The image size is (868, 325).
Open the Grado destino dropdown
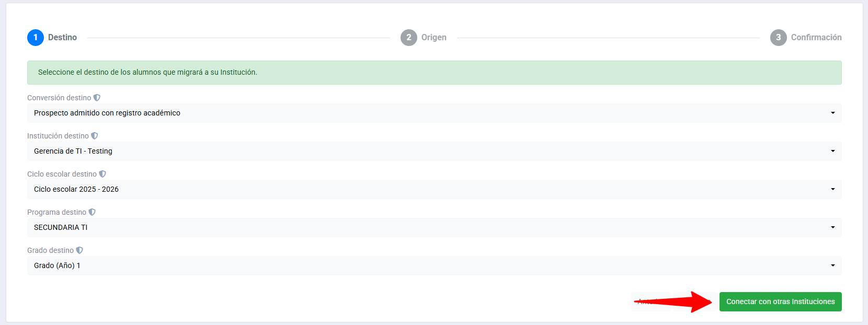434,265
